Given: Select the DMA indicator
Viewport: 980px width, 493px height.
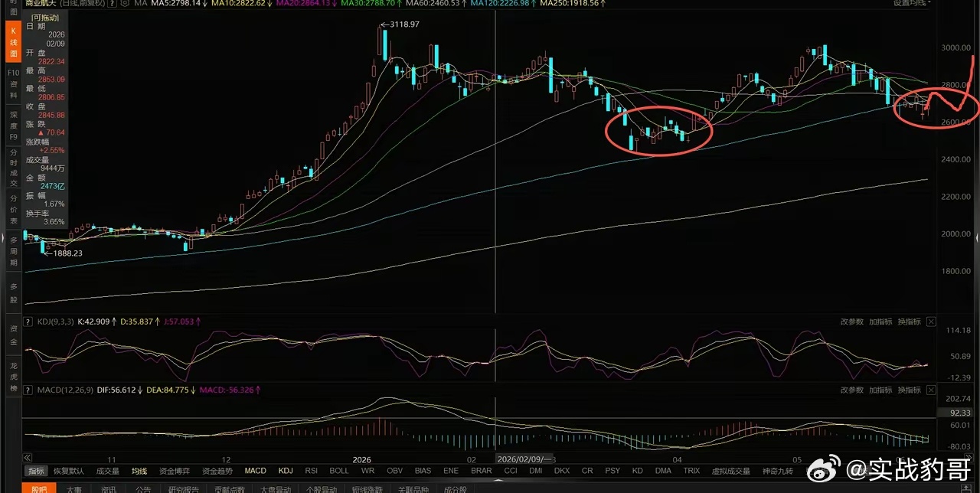Looking at the screenshot, I should [x=664, y=471].
